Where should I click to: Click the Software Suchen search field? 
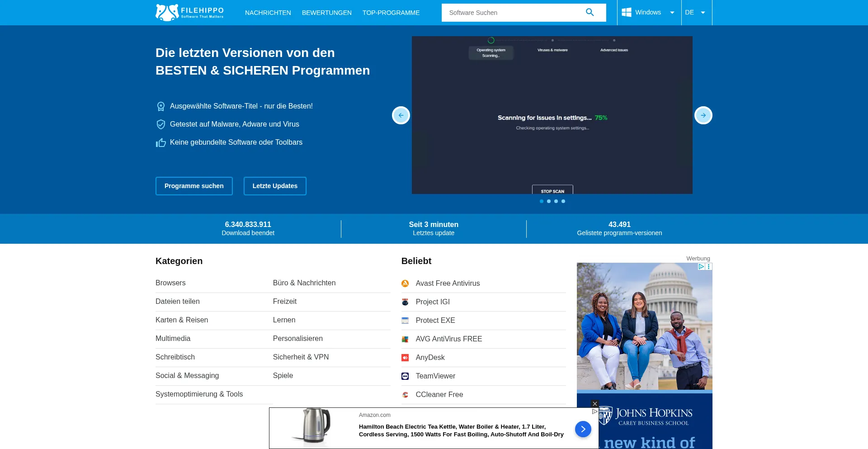click(513, 13)
